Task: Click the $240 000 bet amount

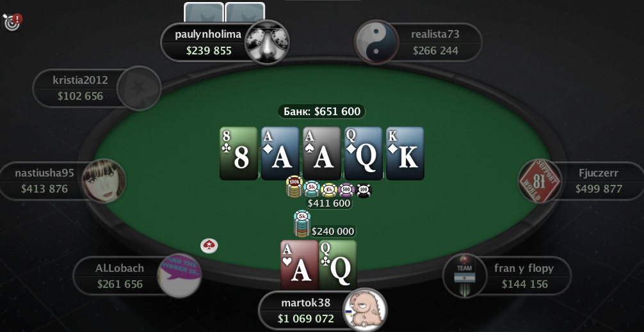Action: 333,232
